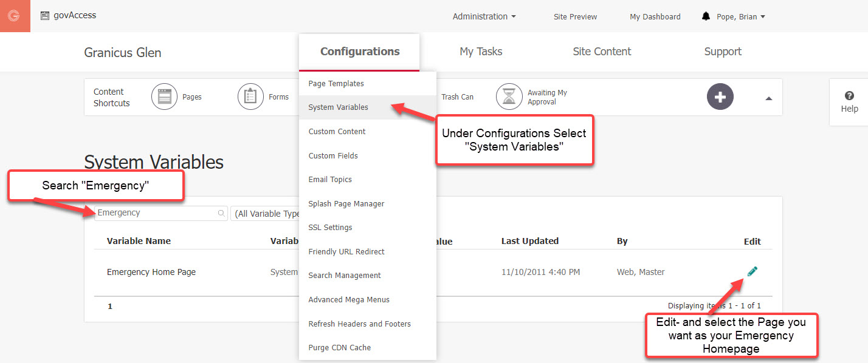The width and height of the screenshot is (868, 363).
Task: Open the Forms content shortcut icon
Action: tap(250, 97)
